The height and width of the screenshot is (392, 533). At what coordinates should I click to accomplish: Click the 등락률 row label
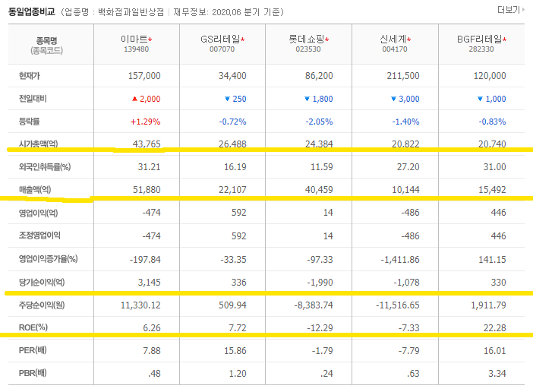point(30,122)
